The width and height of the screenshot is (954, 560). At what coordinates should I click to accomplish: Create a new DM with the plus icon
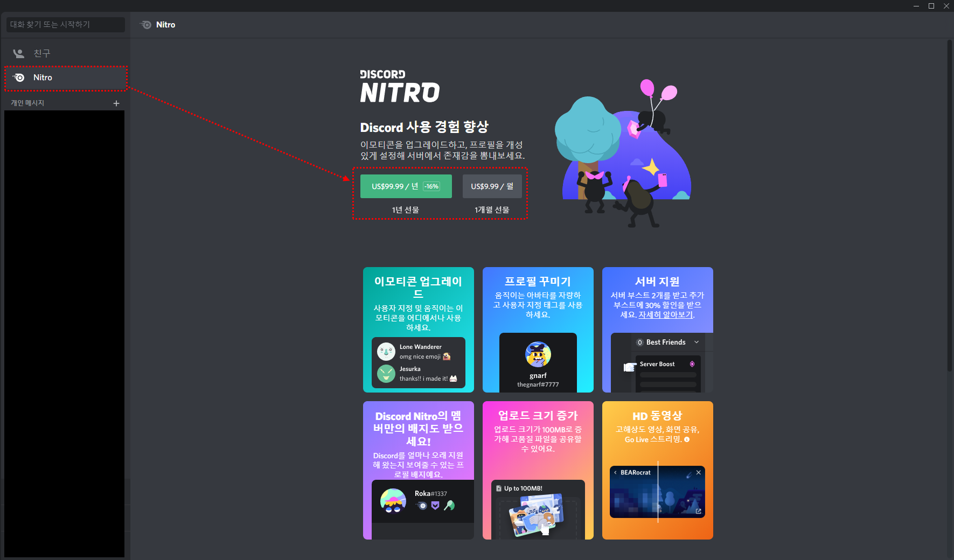116,103
